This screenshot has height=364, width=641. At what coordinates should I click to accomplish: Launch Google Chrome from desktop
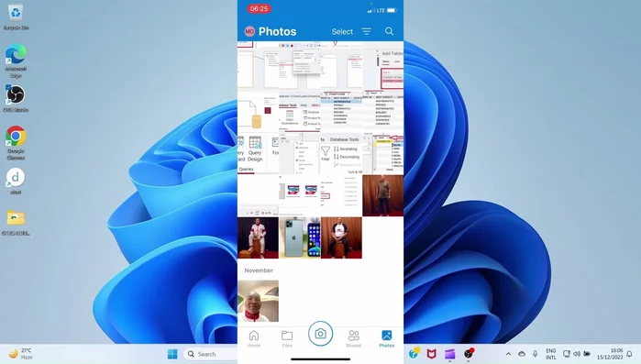(16, 143)
